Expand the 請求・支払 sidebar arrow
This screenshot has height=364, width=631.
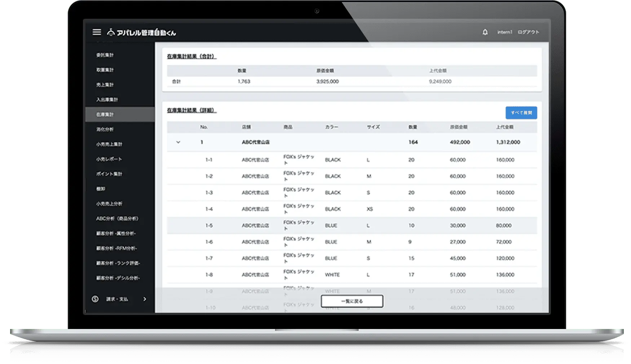tap(145, 299)
